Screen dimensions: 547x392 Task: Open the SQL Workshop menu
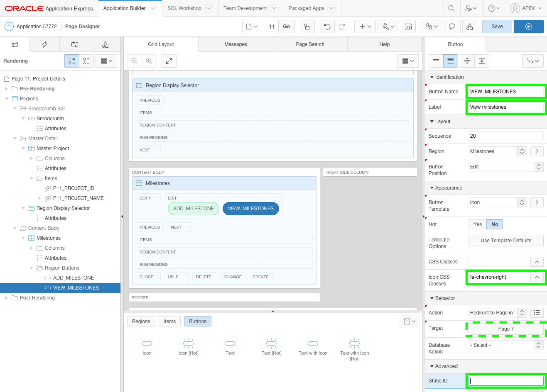click(184, 8)
